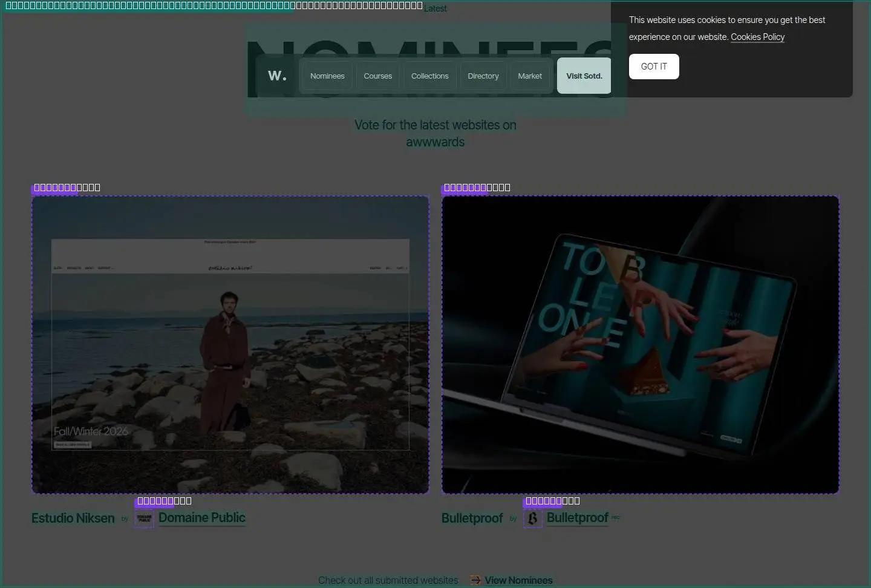871x588 pixels.
Task: Select the Directory menu item
Action: (483, 76)
